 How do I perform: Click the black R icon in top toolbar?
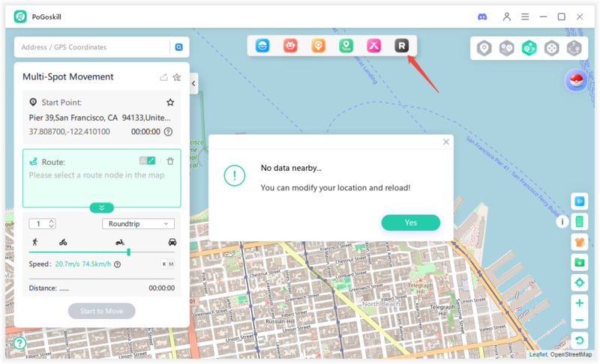[402, 46]
